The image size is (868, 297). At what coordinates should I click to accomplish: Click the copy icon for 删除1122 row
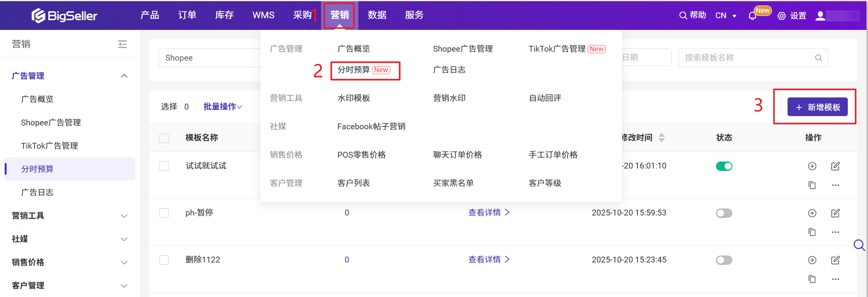(x=812, y=279)
